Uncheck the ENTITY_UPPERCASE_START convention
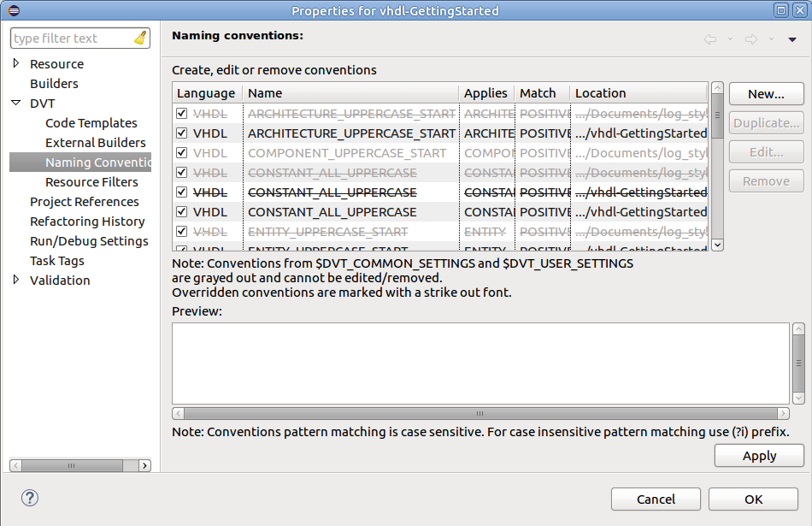Screen dimensions: 812x526 pos(182,231)
